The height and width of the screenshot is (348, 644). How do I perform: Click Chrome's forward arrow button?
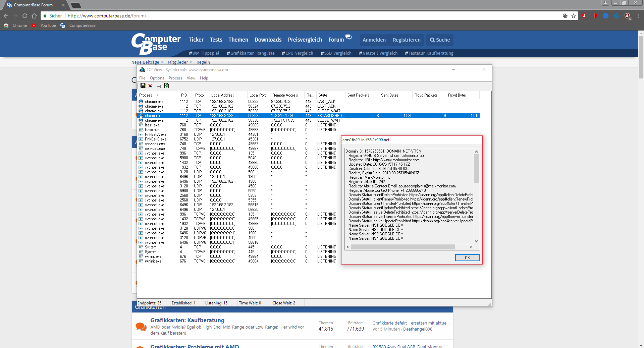(15, 16)
